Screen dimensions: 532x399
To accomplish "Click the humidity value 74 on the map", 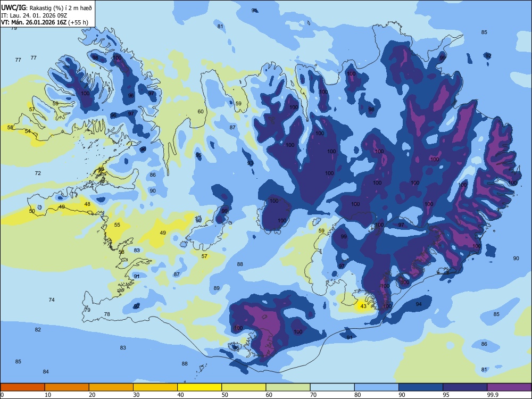I will tap(52, 300).
